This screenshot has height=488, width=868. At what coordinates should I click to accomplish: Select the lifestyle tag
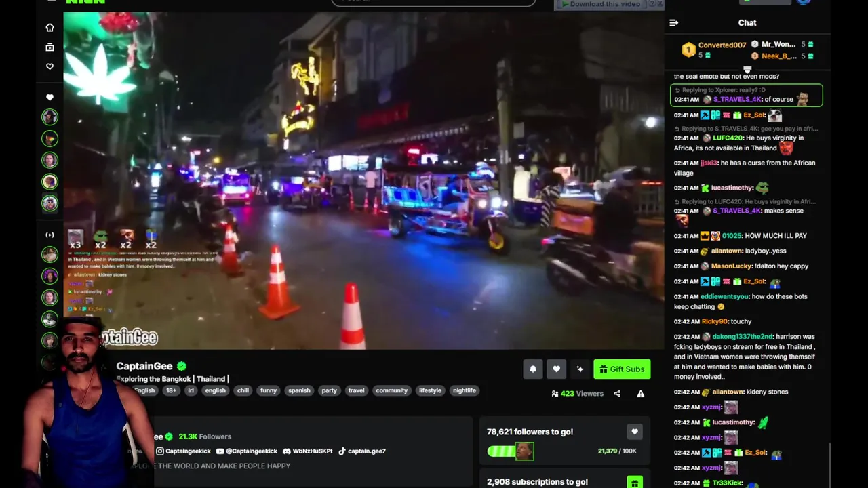click(x=430, y=390)
